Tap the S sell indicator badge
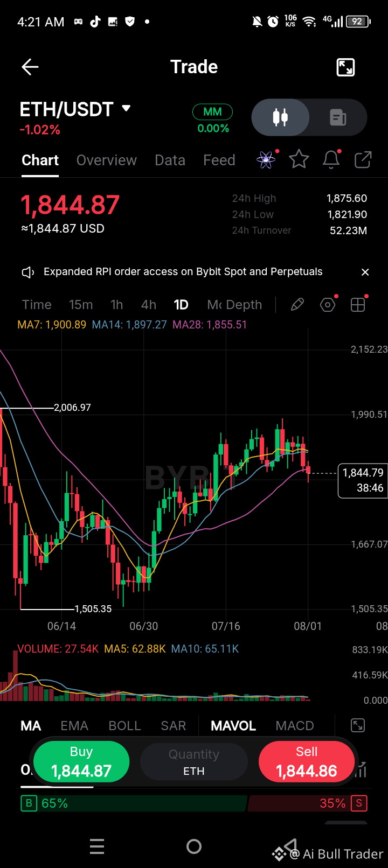Image resolution: width=388 pixels, height=868 pixels. [359, 803]
